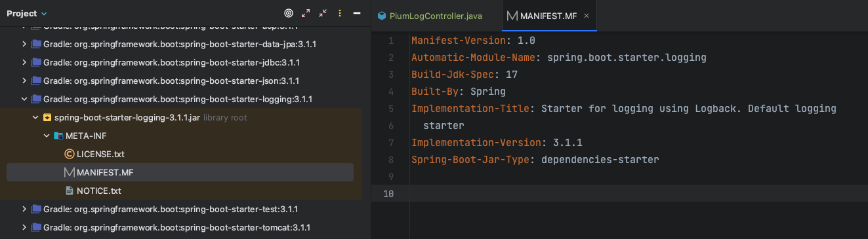
Task: Close the MANIFEST.MF tab
Action: click(587, 16)
